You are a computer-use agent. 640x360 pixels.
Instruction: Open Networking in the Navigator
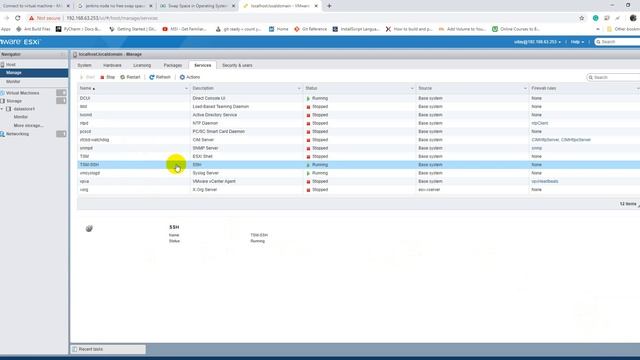[18, 134]
